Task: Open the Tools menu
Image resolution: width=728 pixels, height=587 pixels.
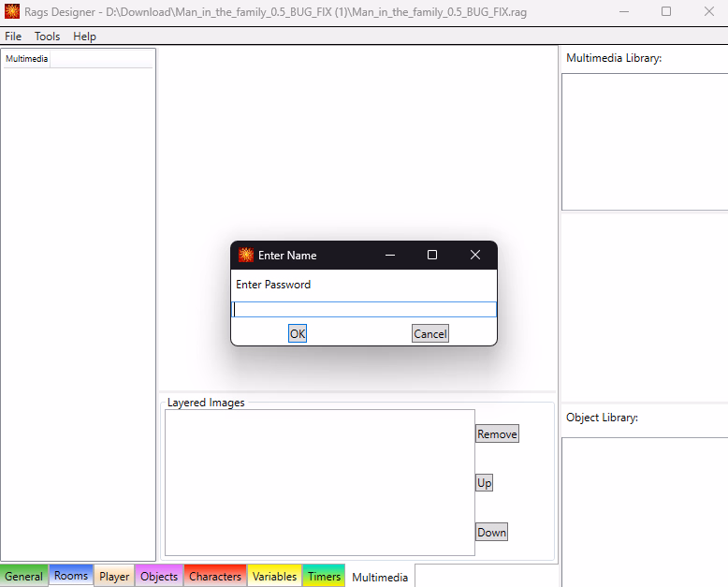Action: click(48, 37)
